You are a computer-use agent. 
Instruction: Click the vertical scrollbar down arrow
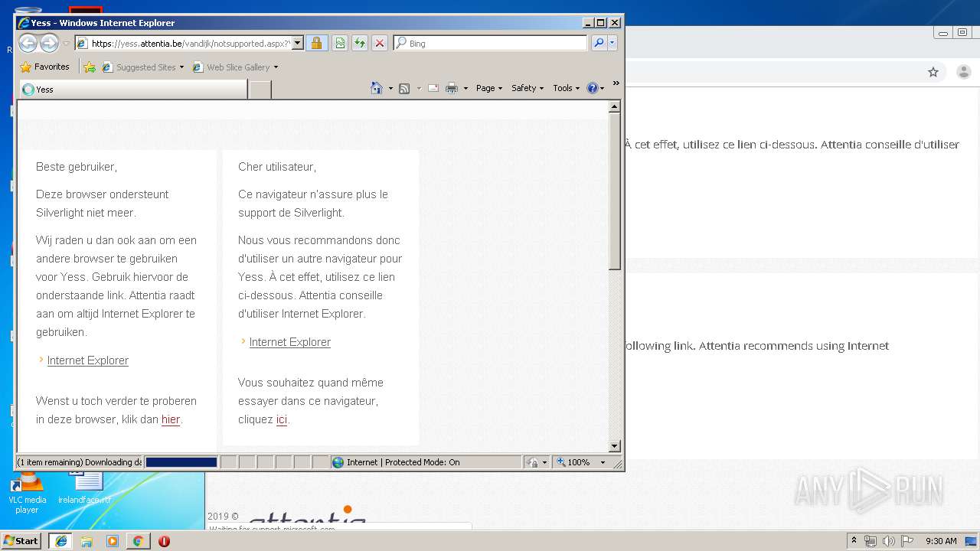614,446
